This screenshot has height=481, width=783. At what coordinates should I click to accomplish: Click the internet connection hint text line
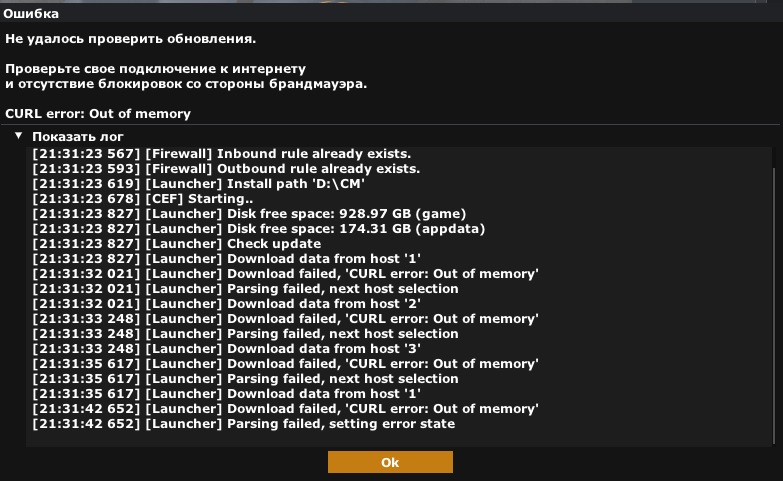click(x=155, y=69)
